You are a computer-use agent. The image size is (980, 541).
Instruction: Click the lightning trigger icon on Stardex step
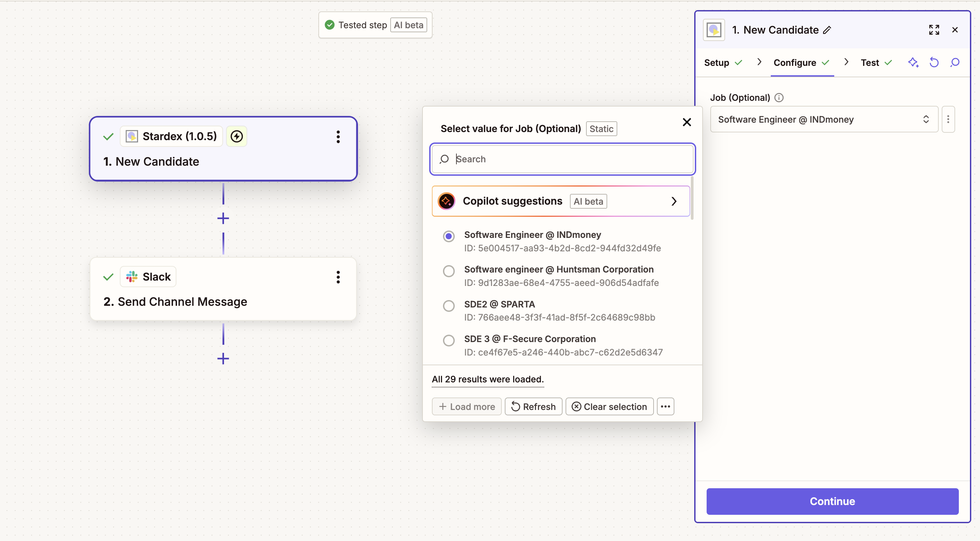click(x=237, y=136)
